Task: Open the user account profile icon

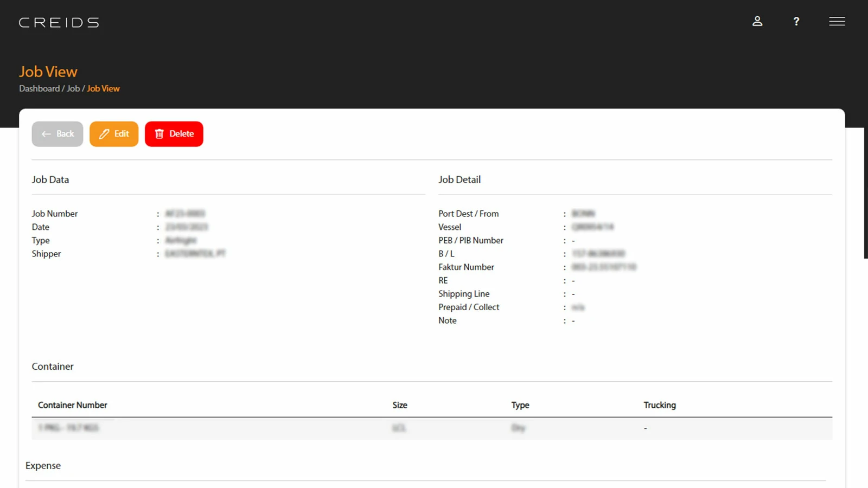Action: tap(757, 22)
